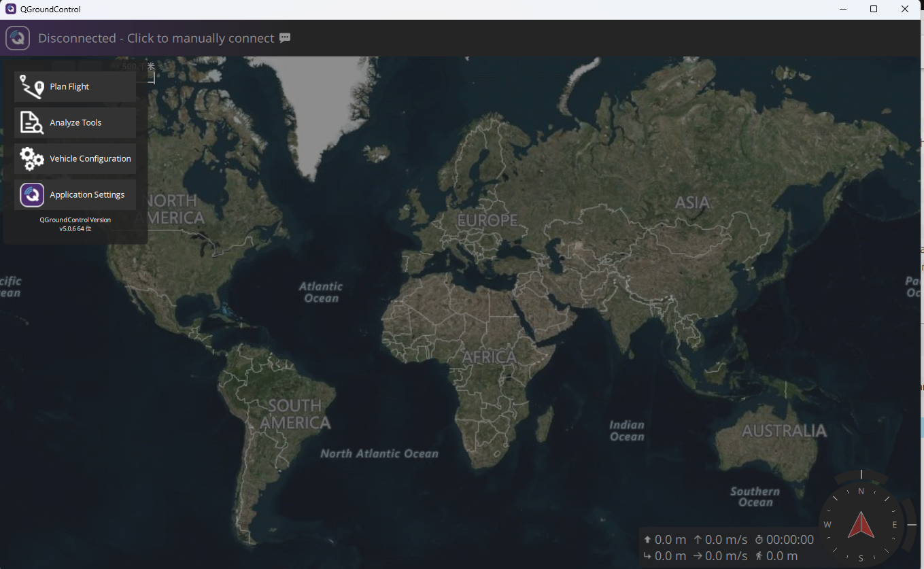
Task: Click the vertical speed up-arrow 0.0 m/s value
Action: coord(726,540)
